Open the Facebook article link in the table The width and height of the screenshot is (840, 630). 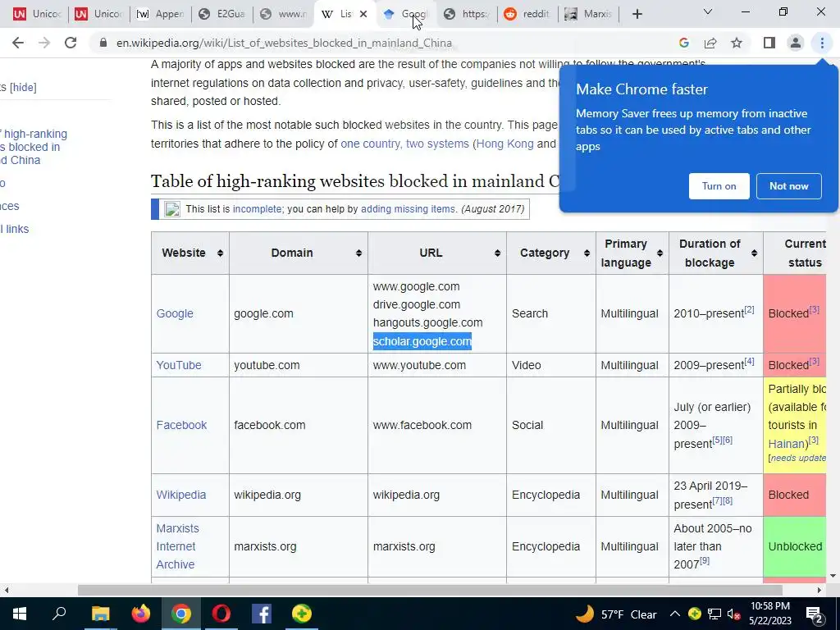181,425
